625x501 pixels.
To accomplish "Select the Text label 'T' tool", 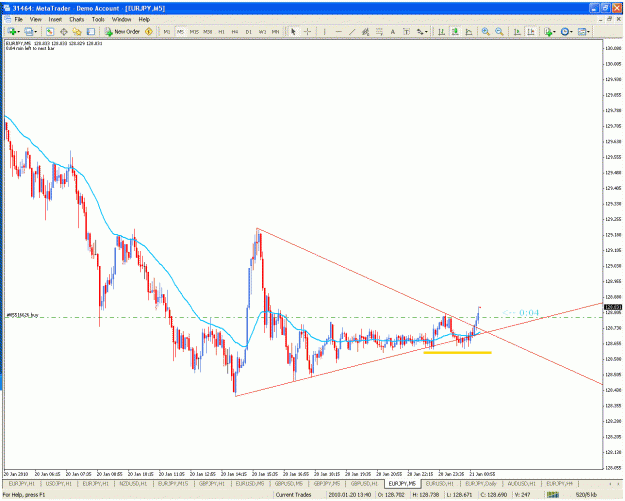I will pos(406,31).
